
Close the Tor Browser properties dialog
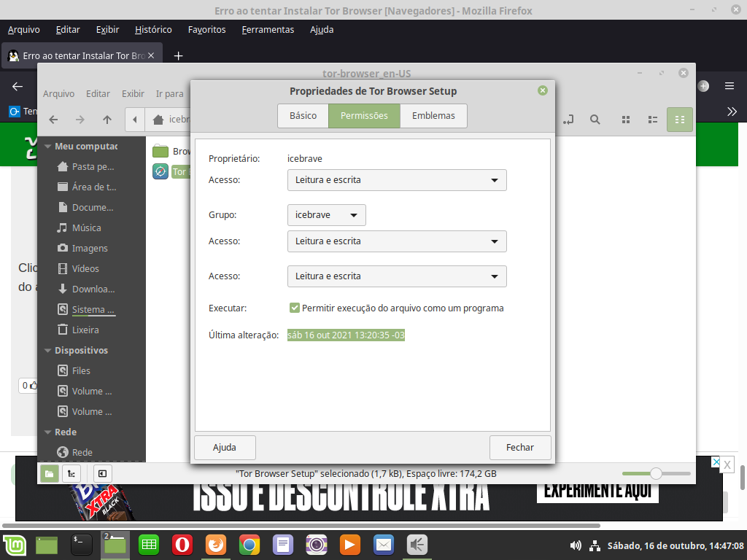[x=543, y=90]
